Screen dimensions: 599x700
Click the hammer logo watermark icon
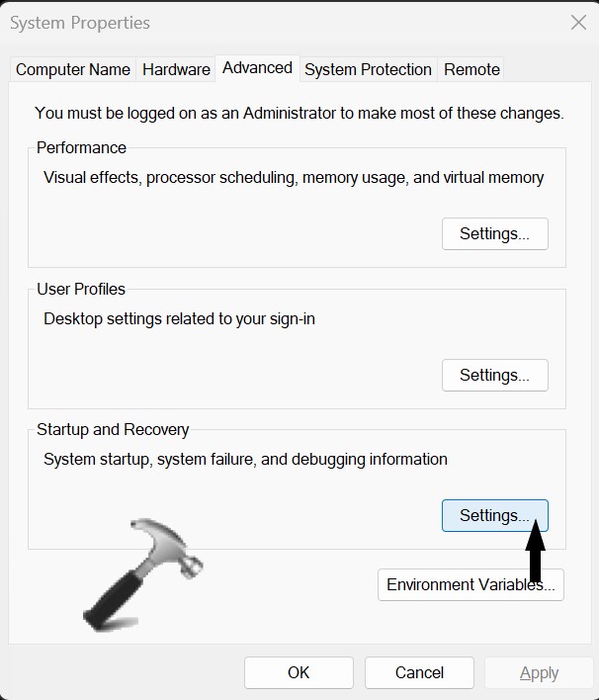141,573
